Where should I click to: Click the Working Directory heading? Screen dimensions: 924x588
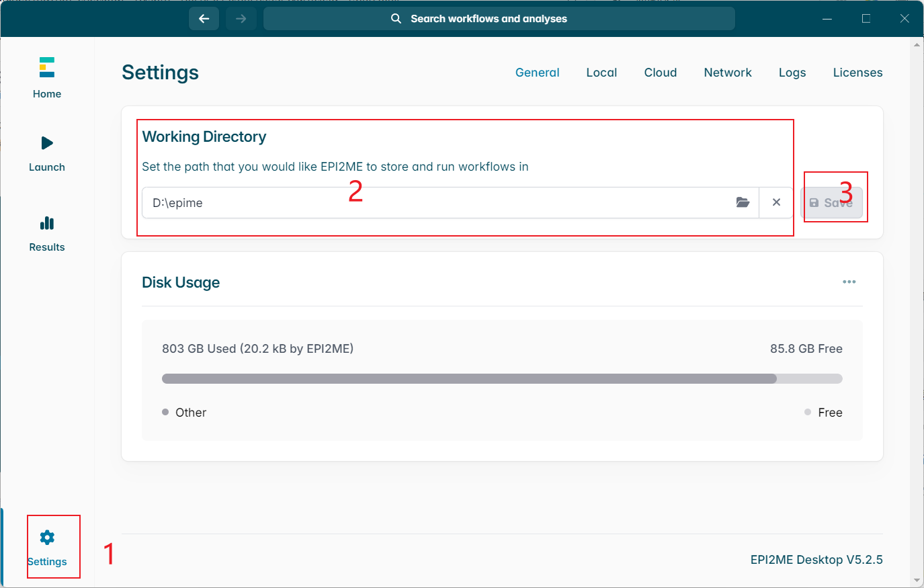tap(204, 136)
